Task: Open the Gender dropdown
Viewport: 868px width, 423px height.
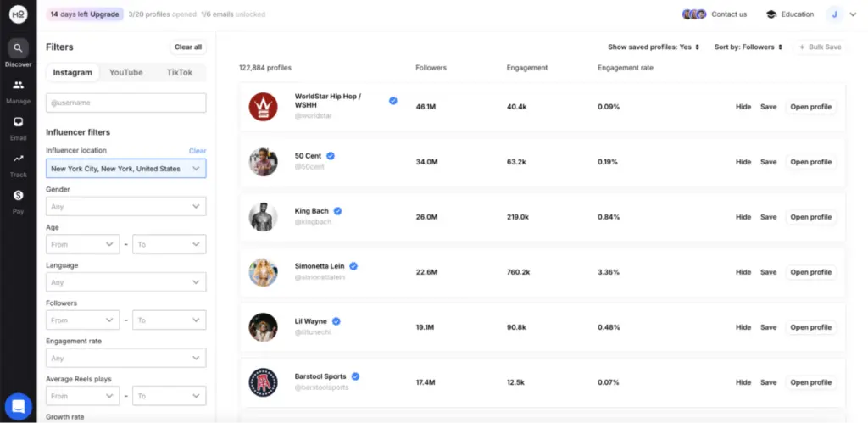Action: tap(125, 206)
